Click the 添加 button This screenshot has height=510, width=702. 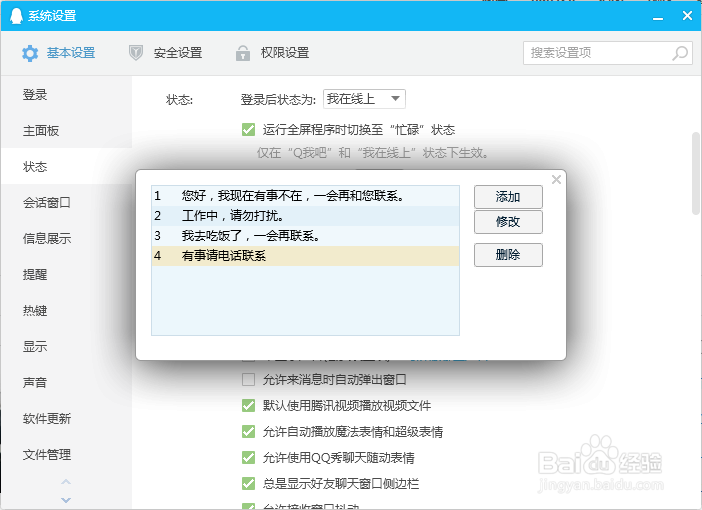(x=508, y=197)
